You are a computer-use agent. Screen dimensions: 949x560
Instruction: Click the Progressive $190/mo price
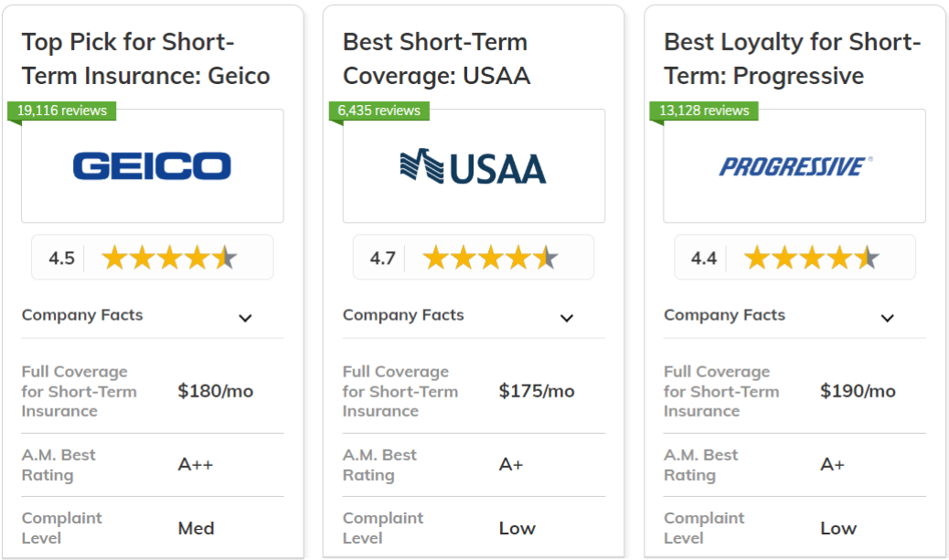(858, 391)
